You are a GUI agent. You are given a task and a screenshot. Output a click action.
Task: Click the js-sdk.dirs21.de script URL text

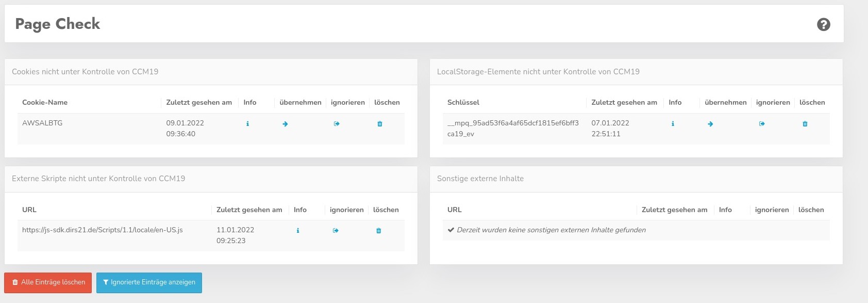pyautogui.click(x=103, y=230)
